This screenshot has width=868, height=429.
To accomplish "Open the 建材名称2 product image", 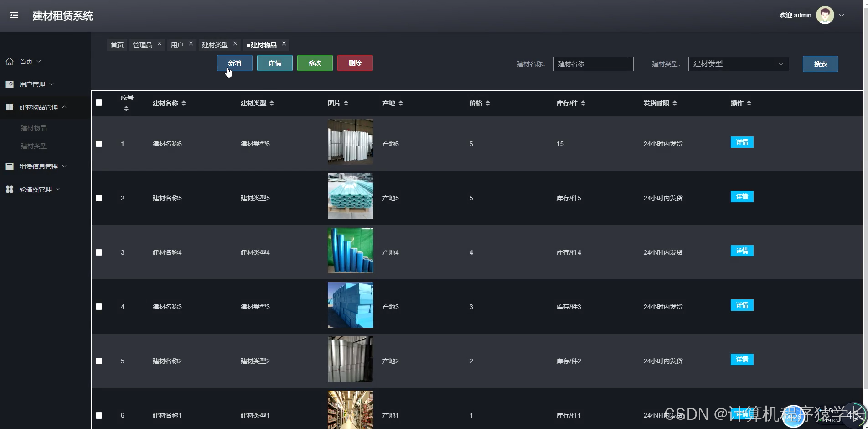I will click(x=351, y=359).
